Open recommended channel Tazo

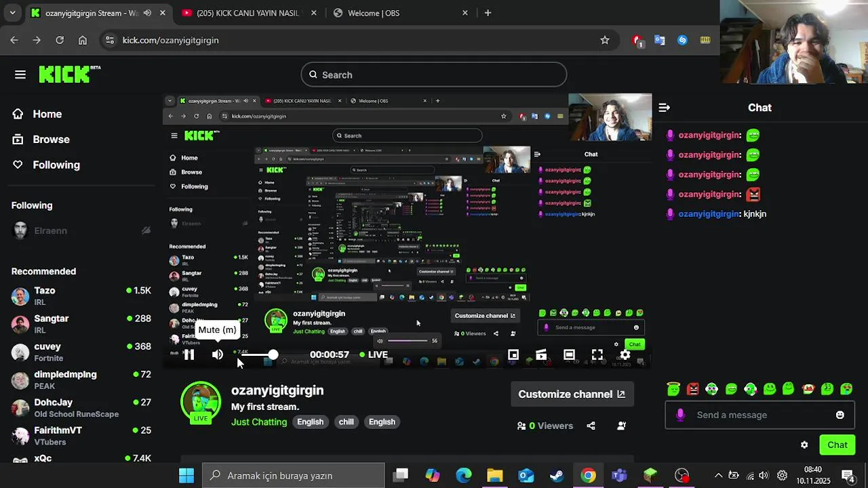(x=81, y=296)
